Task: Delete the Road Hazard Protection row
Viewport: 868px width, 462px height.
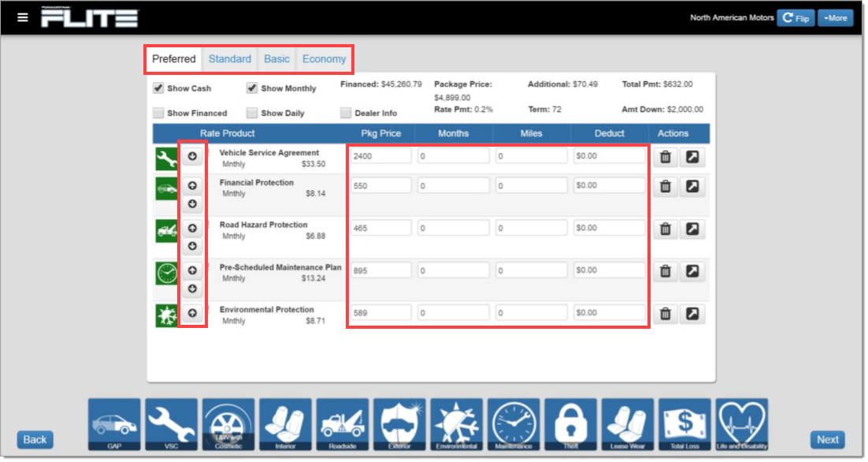Action: [x=666, y=229]
